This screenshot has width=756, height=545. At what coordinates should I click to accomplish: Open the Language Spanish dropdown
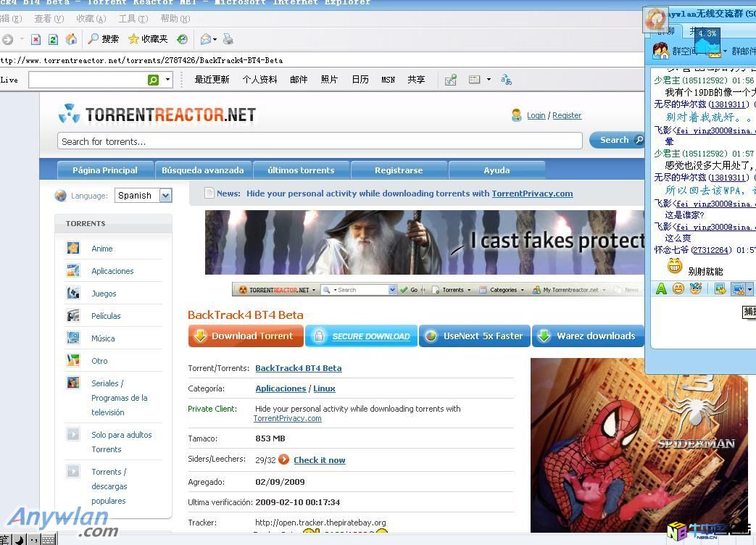[x=165, y=195]
